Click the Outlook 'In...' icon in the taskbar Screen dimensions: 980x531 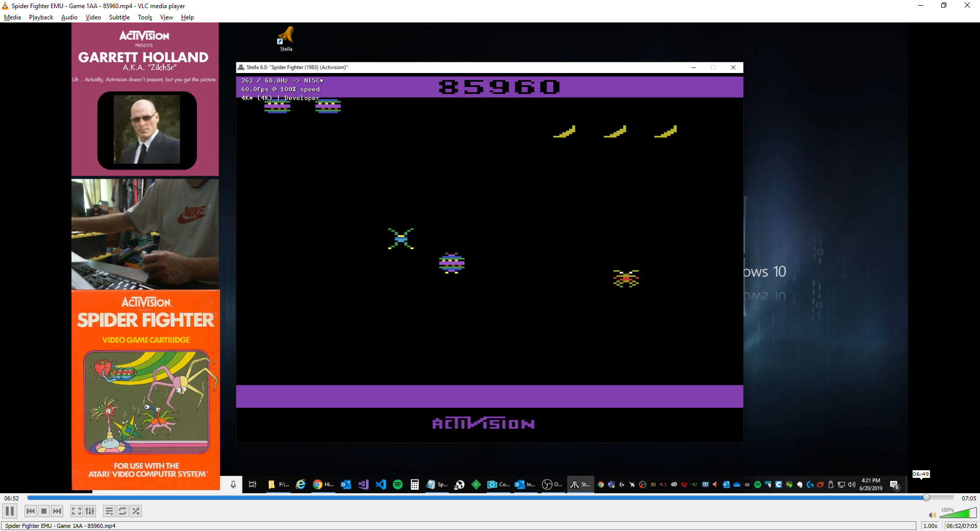(x=525, y=485)
